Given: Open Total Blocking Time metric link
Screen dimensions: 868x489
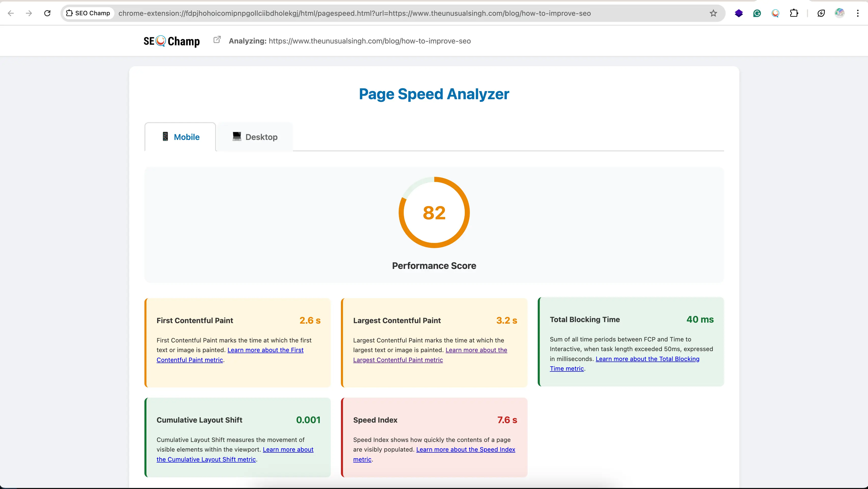Looking at the screenshot, I should coord(624,364).
